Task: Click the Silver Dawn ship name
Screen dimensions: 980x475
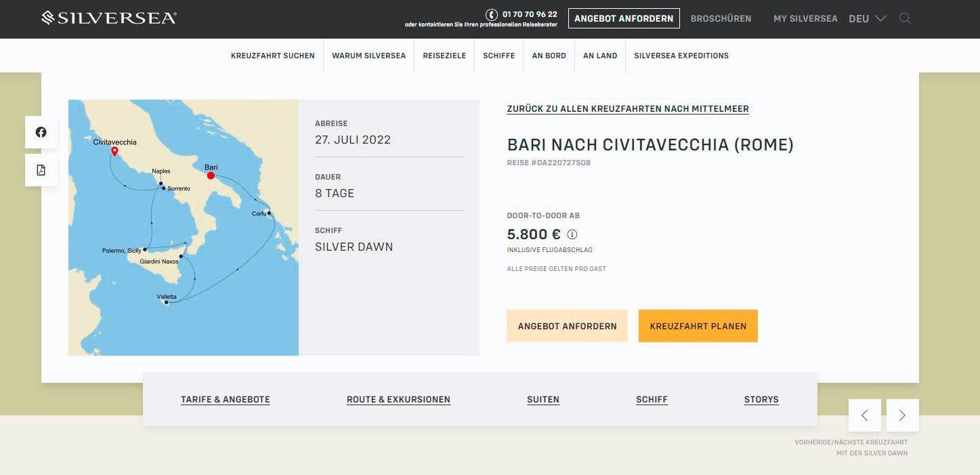Action: pos(354,247)
